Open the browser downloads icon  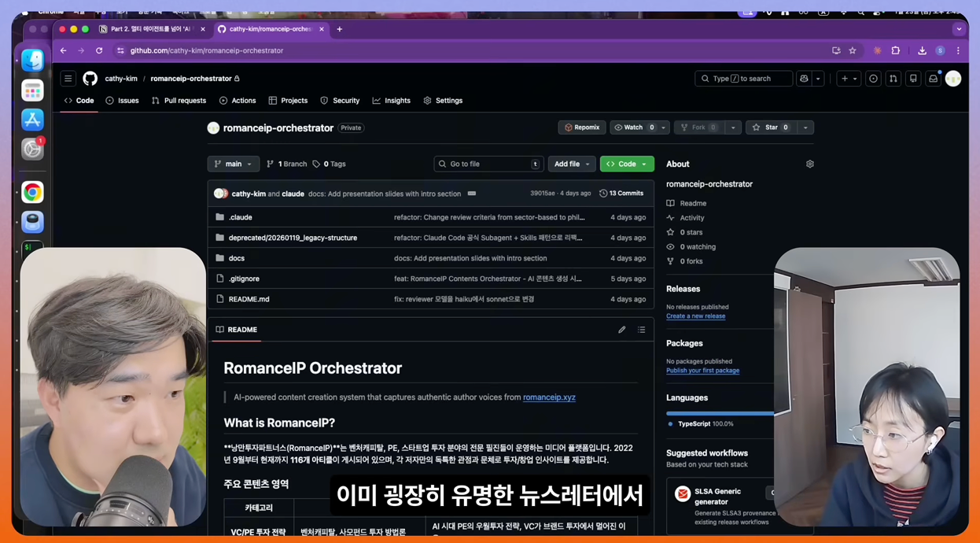pos(923,50)
